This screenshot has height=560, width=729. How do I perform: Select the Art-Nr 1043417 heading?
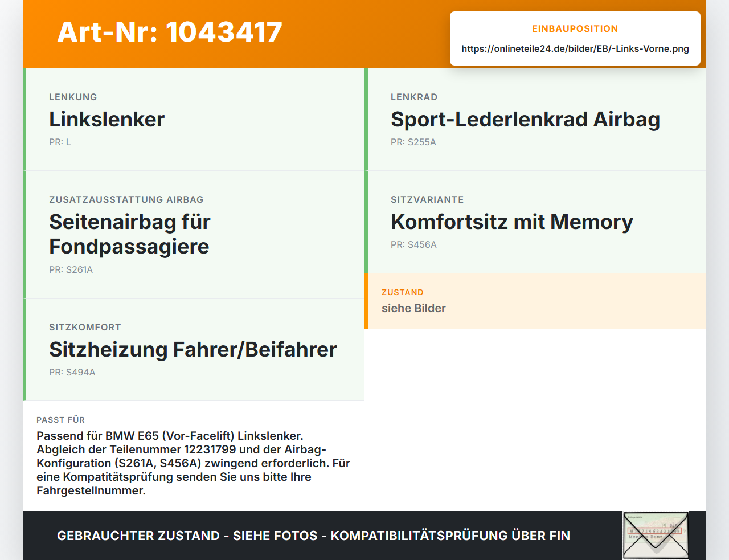(x=170, y=32)
